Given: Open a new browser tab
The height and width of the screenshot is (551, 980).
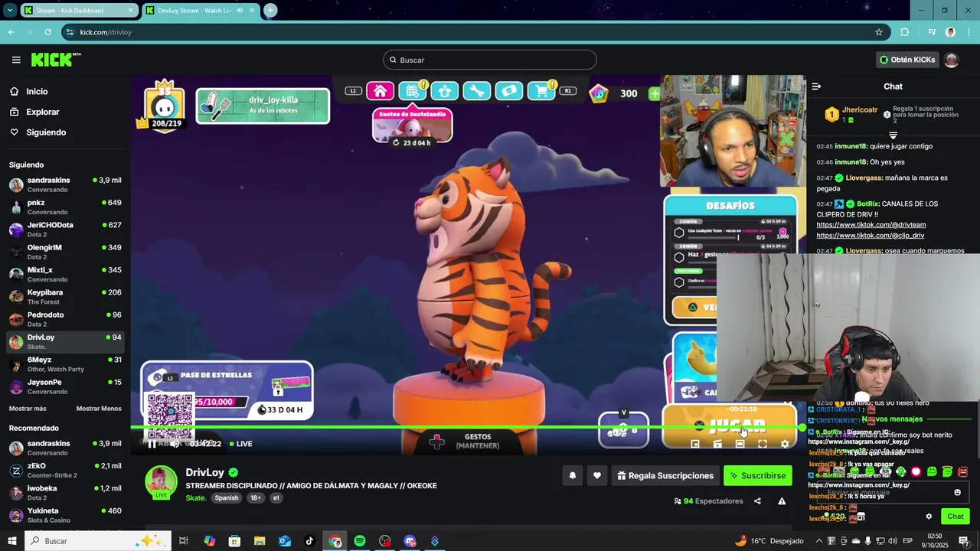Looking at the screenshot, I should tap(270, 11).
